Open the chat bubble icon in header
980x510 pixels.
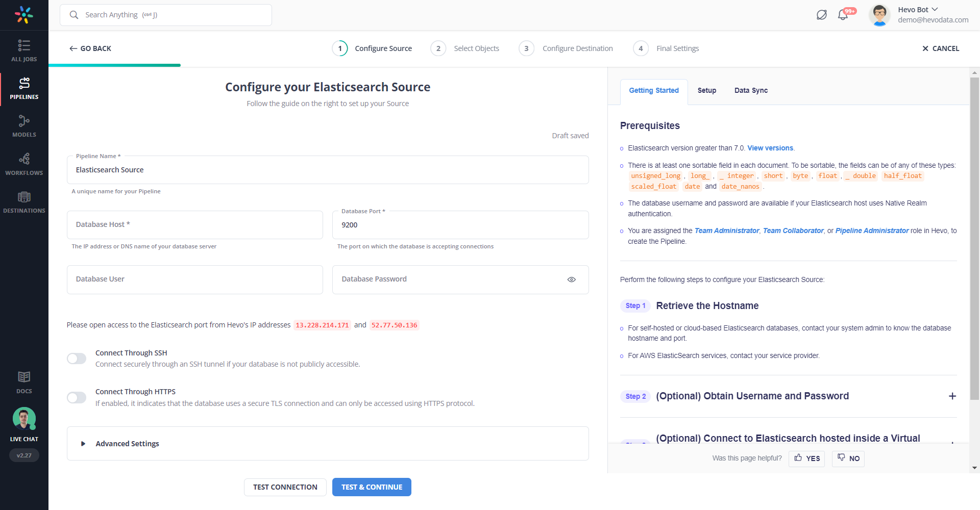coord(821,15)
